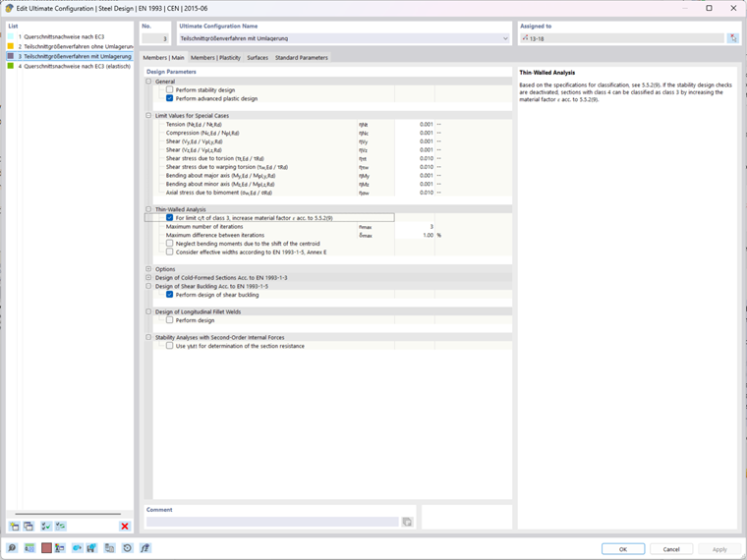Screen dimensions: 747x560
Task: Click Axial stress due to bimoment value 0.010
Action: coord(415,193)
